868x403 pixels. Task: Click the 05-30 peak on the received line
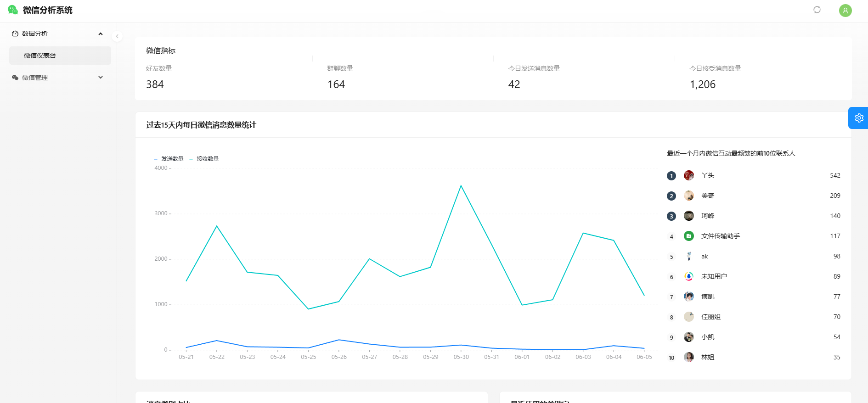point(461,185)
